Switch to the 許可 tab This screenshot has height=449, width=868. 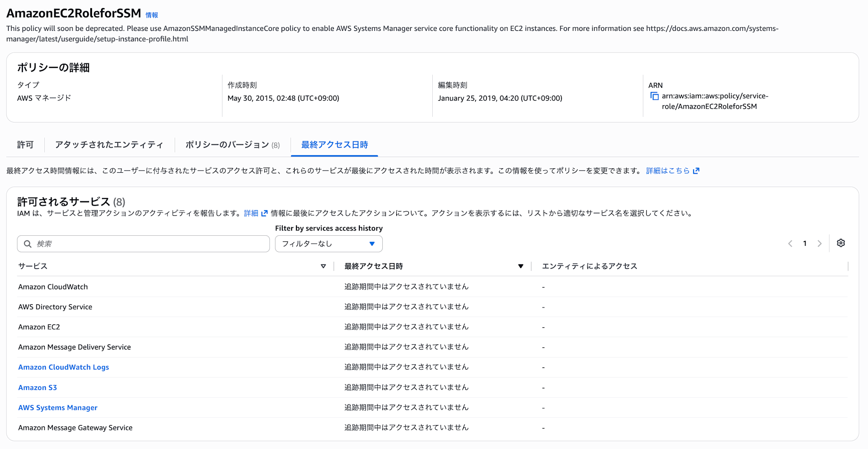(x=25, y=145)
